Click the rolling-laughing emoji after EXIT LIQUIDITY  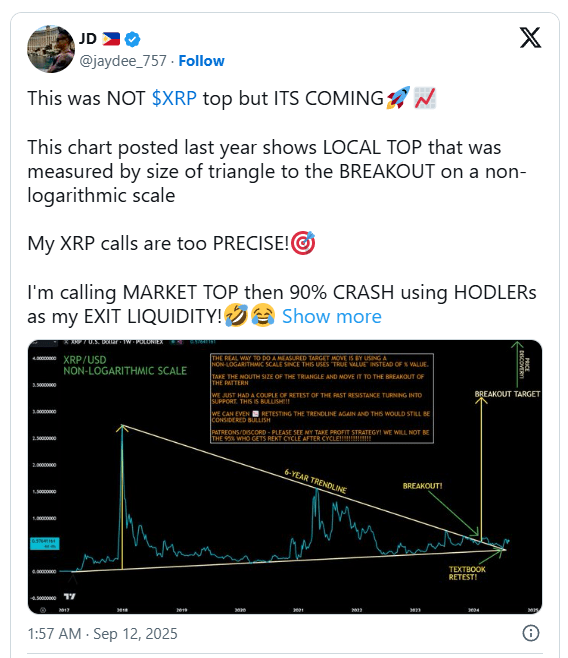click(236, 316)
